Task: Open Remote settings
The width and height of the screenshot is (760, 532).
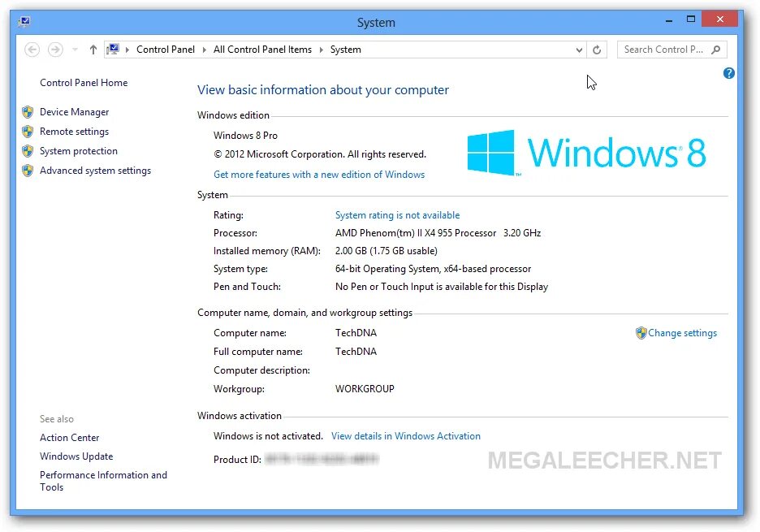Action: [x=74, y=132]
